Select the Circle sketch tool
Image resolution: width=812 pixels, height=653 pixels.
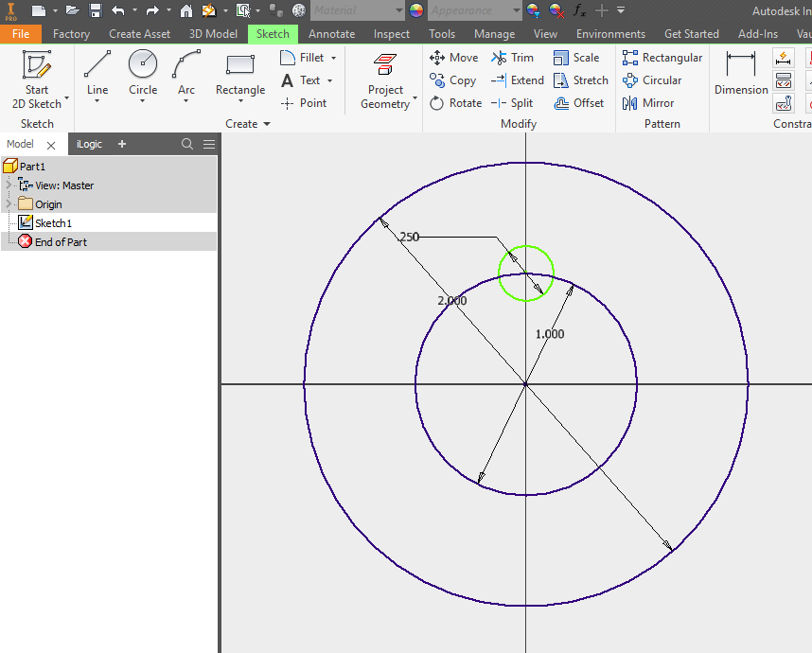point(143,73)
